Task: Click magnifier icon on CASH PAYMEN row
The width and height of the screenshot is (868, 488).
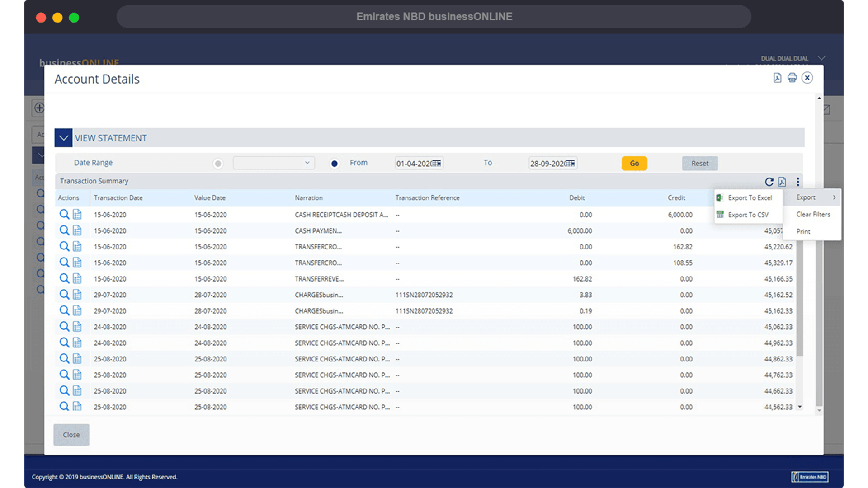Action: (64, 230)
